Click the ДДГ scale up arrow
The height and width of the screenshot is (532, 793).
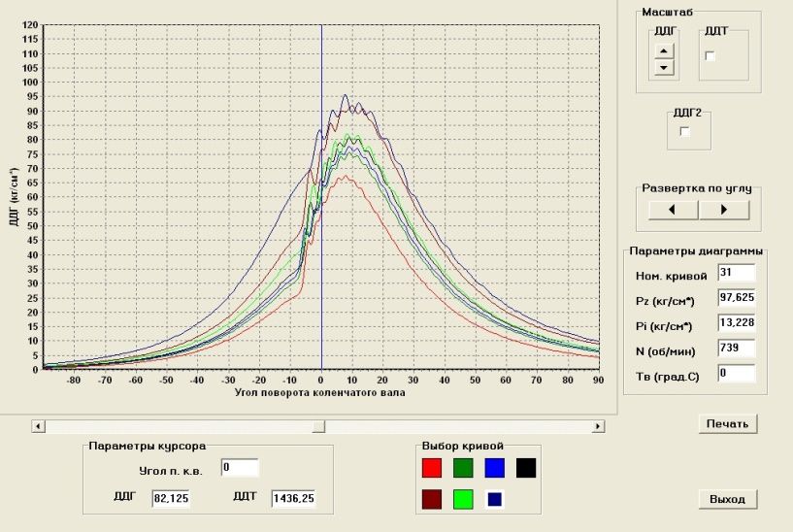(x=663, y=52)
